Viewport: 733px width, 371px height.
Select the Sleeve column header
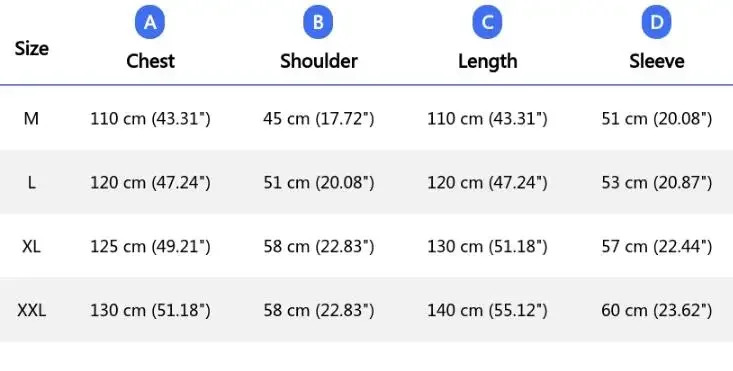pyautogui.click(x=656, y=61)
